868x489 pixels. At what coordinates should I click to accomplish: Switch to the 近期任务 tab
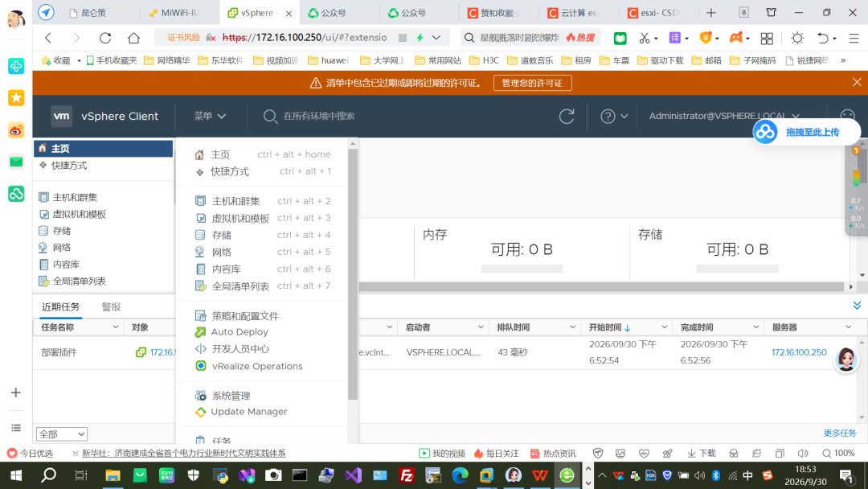[x=61, y=306]
